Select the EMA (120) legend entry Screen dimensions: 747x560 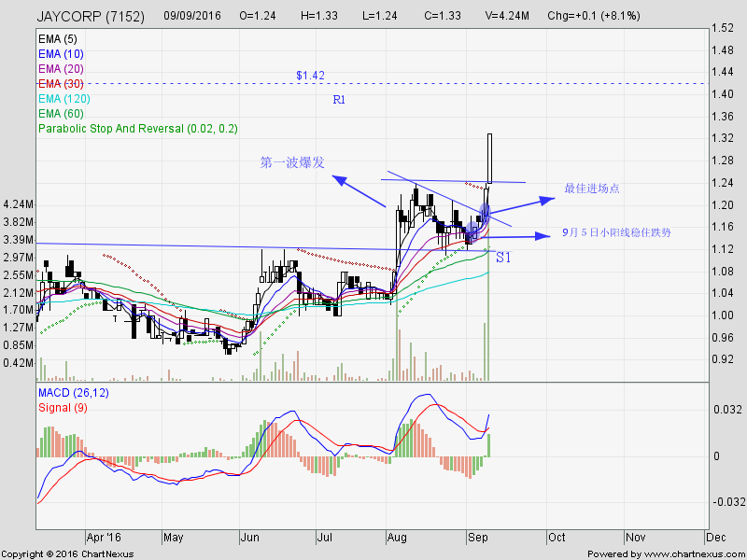63,99
